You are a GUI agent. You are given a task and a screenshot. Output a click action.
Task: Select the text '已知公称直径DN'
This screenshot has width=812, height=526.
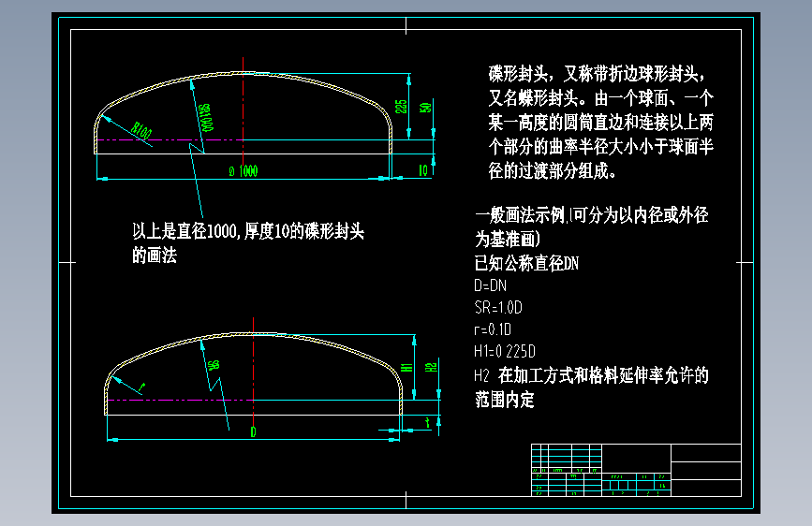point(526,264)
